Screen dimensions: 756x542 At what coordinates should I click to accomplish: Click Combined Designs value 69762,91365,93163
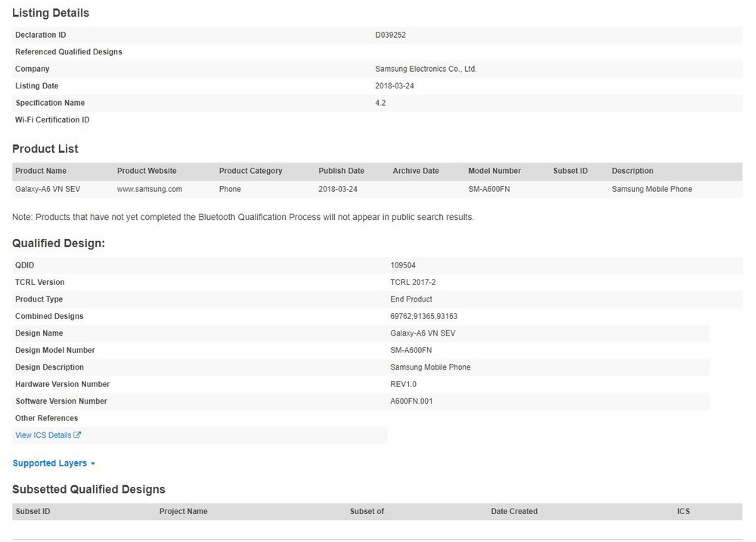coord(424,316)
